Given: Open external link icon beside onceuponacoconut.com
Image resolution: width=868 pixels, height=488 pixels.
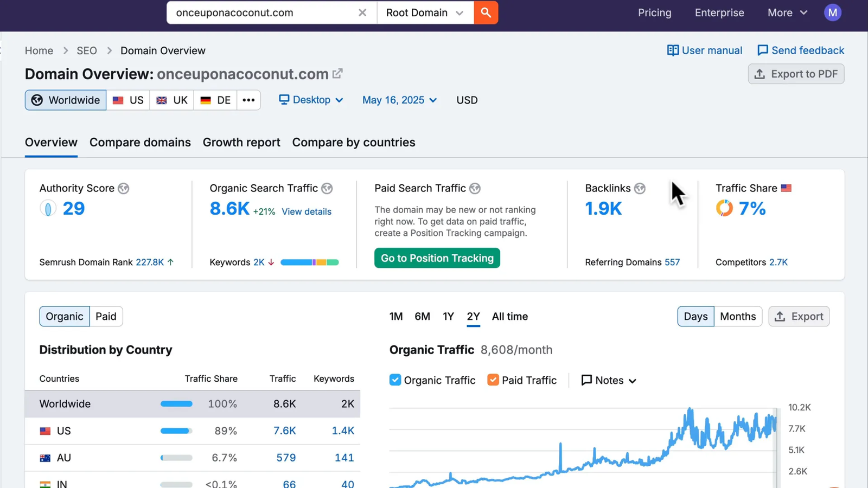Looking at the screenshot, I should [337, 73].
